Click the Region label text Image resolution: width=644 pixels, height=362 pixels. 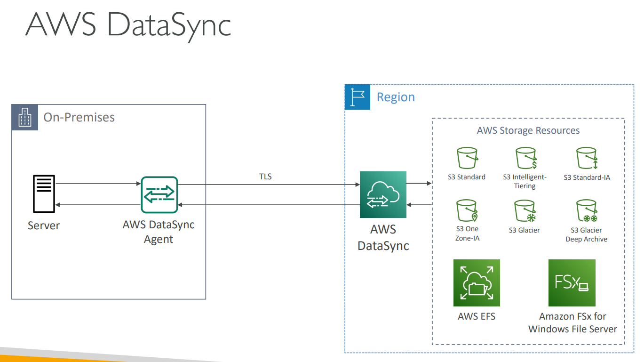pyautogui.click(x=396, y=97)
